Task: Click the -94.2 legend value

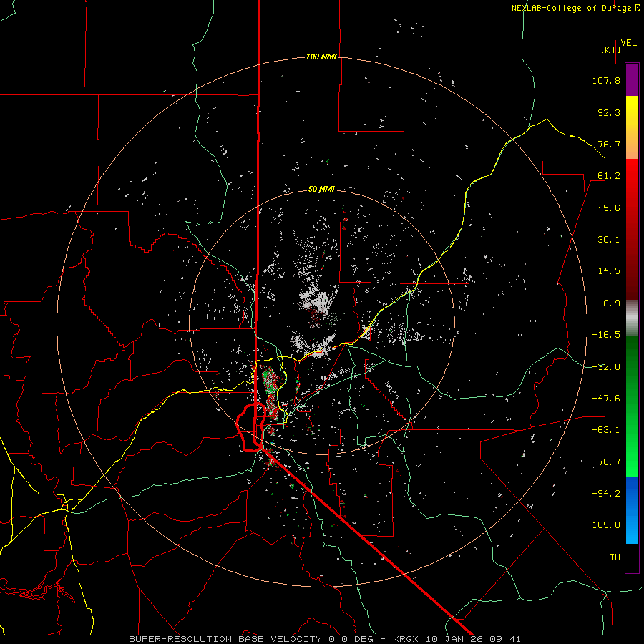Action: point(606,494)
